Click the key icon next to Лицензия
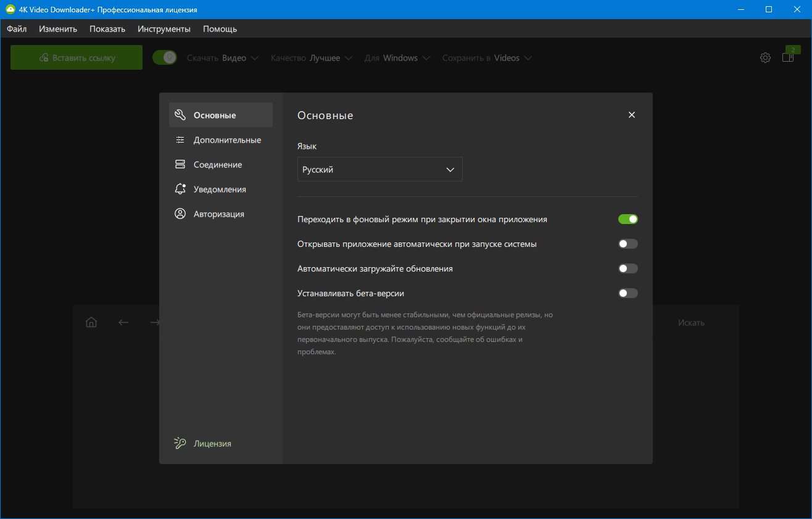The width and height of the screenshot is (812, 519). (x=180, y=443)
